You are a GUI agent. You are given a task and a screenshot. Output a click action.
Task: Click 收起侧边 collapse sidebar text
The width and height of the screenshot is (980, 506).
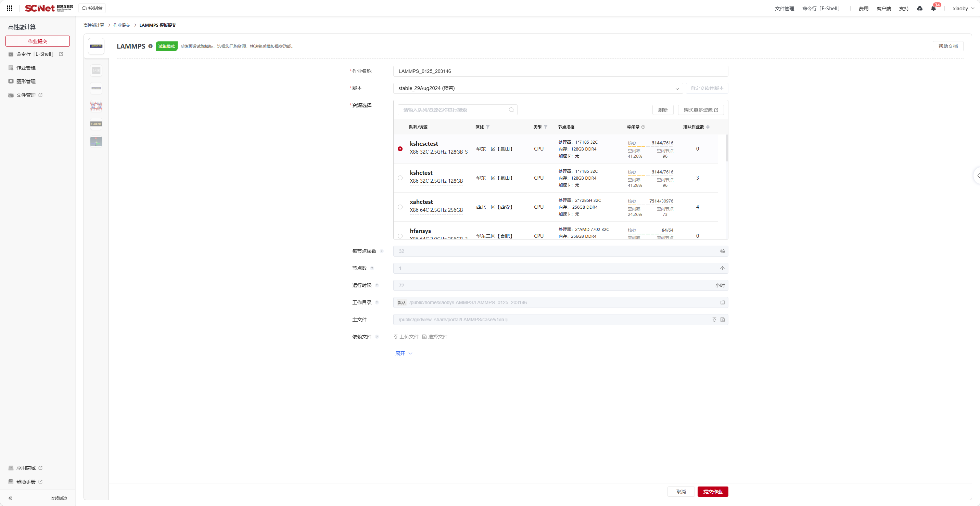(59, 498)
